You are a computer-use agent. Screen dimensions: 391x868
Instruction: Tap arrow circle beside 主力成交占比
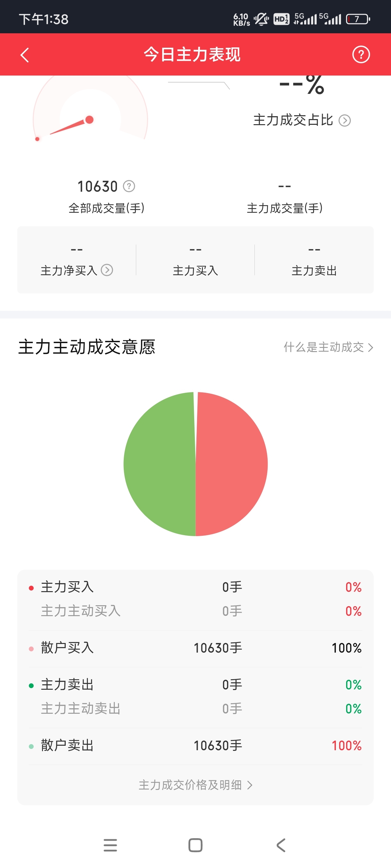pyautogui.click(x=345, y=120)
